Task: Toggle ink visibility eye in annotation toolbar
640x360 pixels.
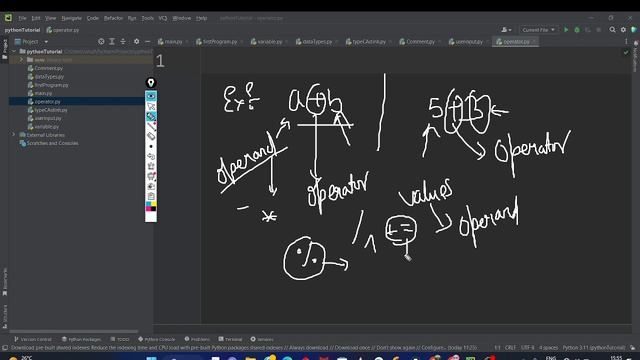Action: (151, 96)
